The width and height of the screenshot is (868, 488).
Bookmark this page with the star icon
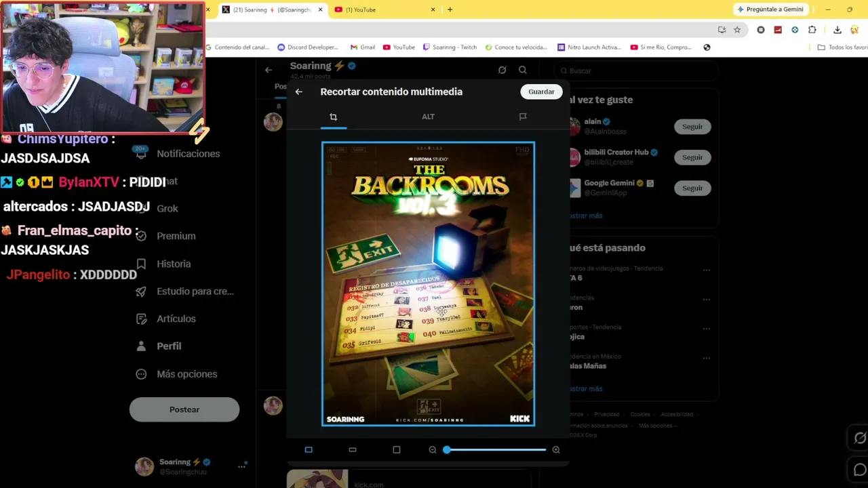click(737, 30)
